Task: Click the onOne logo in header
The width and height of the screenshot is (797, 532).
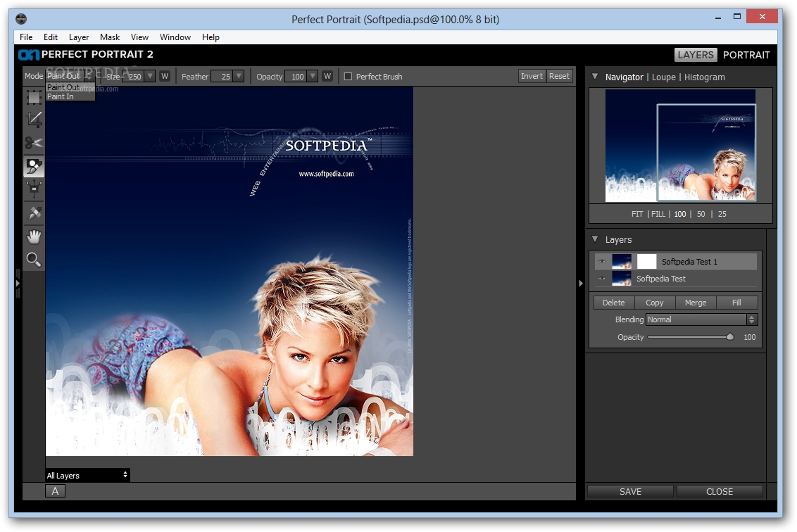Action: [28, 54]
